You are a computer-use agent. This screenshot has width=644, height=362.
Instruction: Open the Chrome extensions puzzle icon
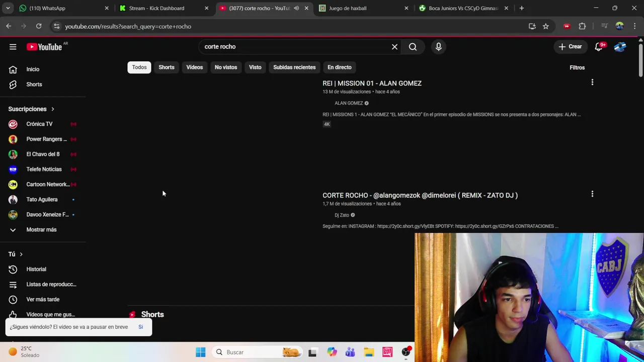pos(582,26)
